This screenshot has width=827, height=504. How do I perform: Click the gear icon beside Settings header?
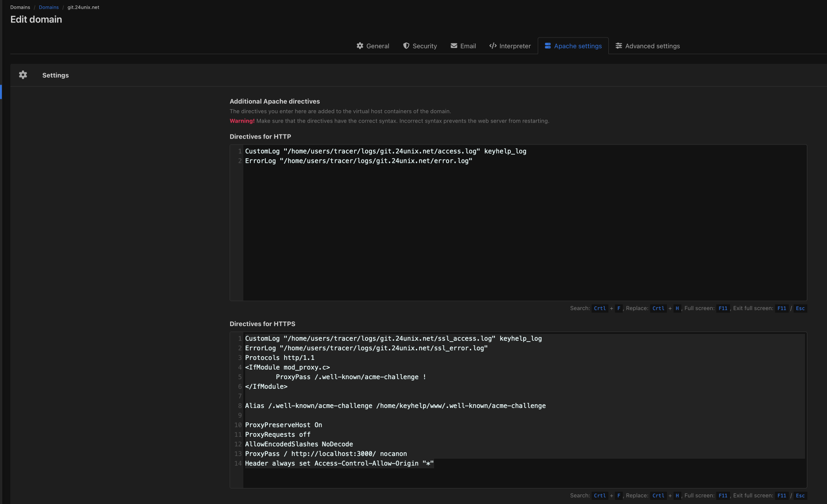click(23, 75)
